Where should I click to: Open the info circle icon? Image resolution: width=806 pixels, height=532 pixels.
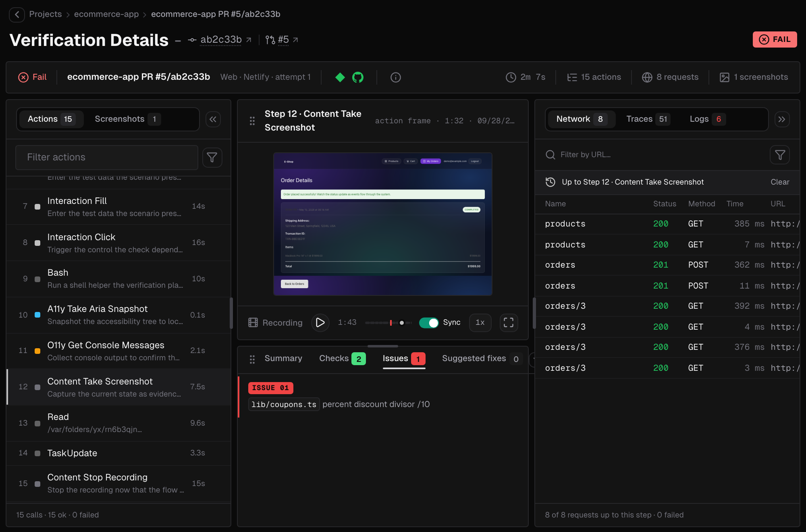pos(396,77)
